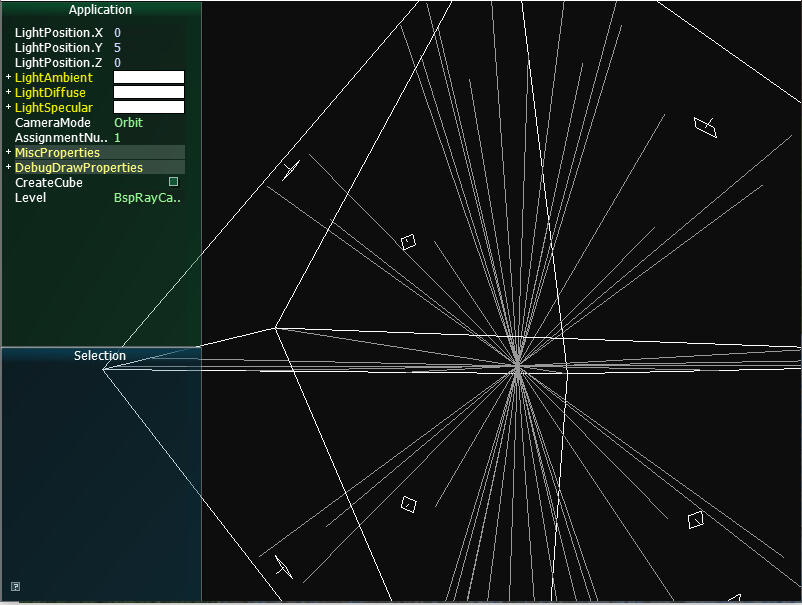Expand the MiscProperties group

9,153
